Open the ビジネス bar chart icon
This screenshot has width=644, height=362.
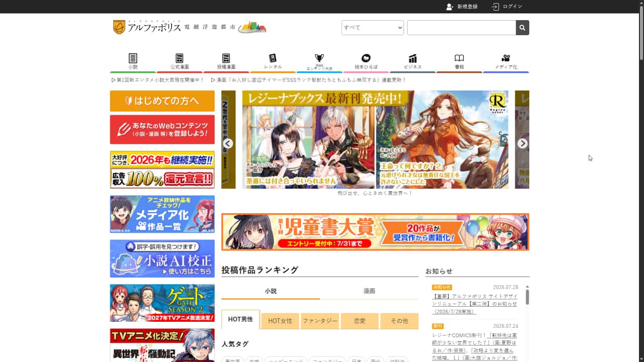[x=413, y=58]
